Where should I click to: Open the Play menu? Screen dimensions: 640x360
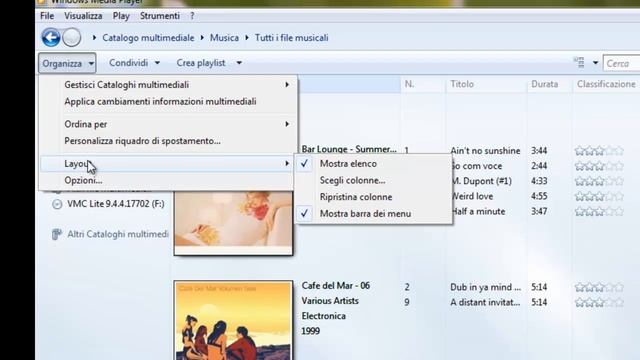click(121, 16)
